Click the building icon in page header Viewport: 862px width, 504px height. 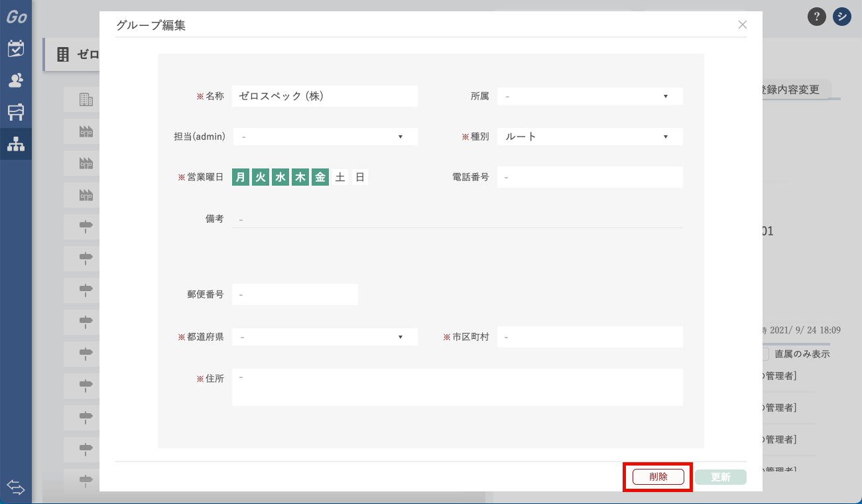pos(63,54)
